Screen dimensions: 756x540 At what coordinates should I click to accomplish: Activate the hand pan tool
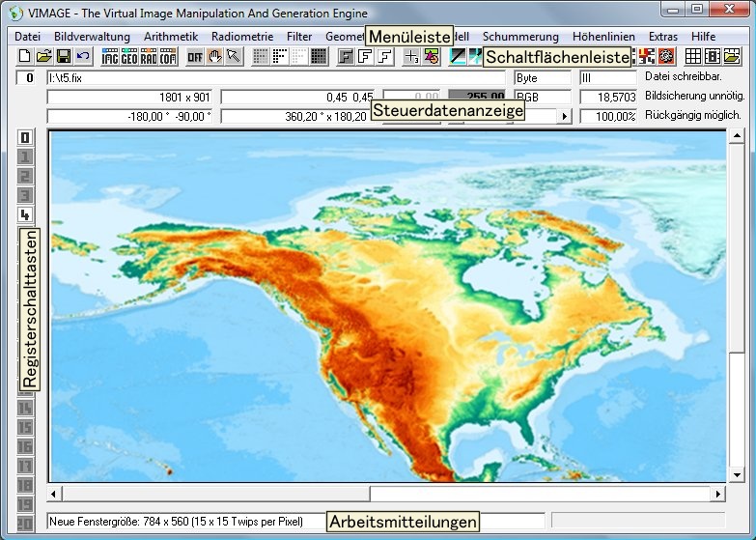point(214,57)
